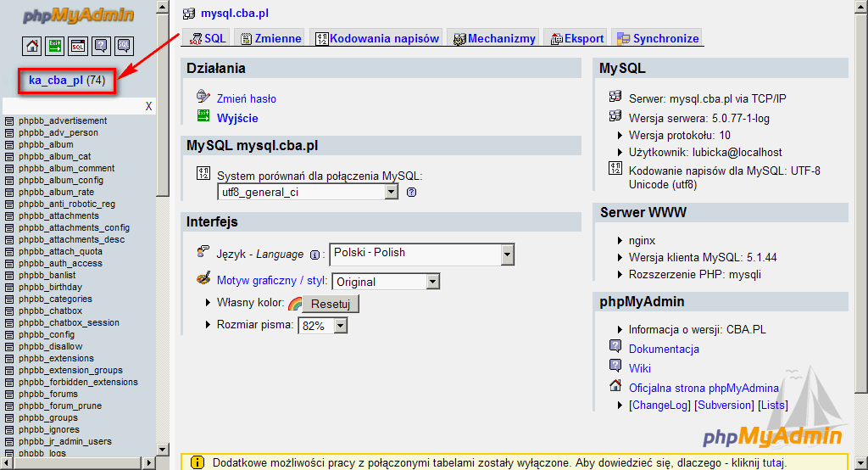Open the ChangeLog link
Screen dimensions: 868x470
click(x=659, y=406)
